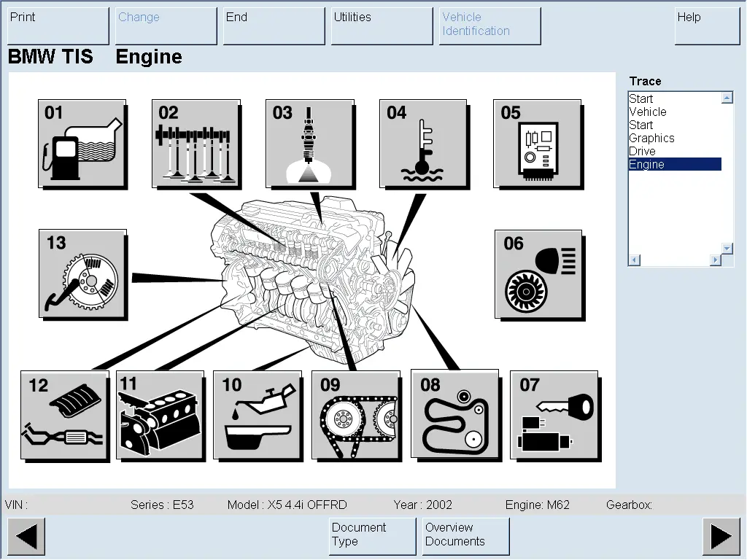Select the 02 valves and camshaft icon
Image resolution: width=747 pixels, height=560 pixels.
tap(196, 144)
